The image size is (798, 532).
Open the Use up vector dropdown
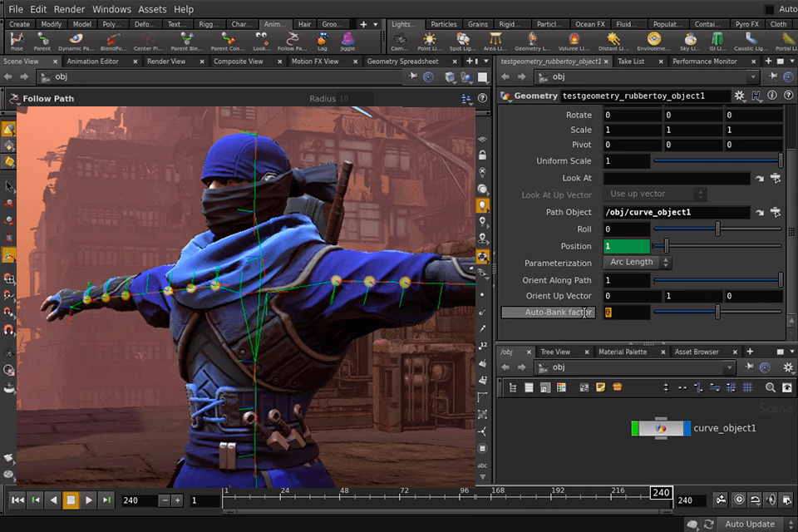(x=653, y=195)
